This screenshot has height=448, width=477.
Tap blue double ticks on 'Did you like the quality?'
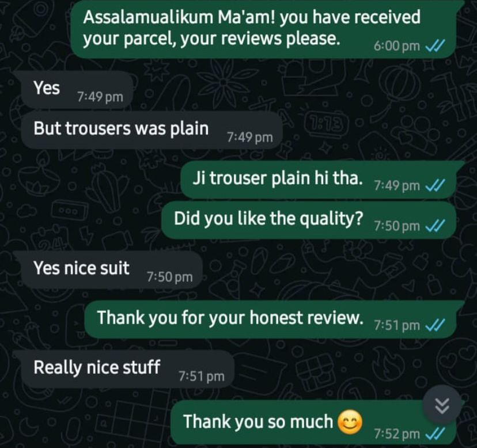click(435, 226)
